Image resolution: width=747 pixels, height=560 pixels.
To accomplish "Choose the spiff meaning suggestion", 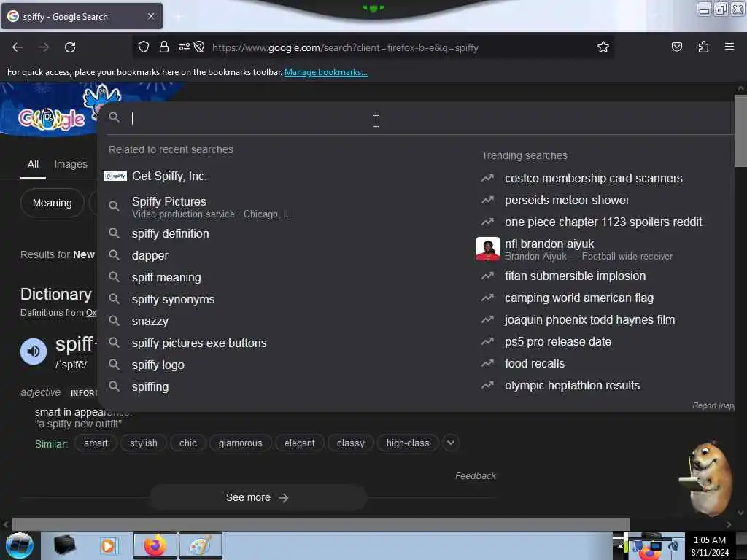I will [x=166, y=278].
